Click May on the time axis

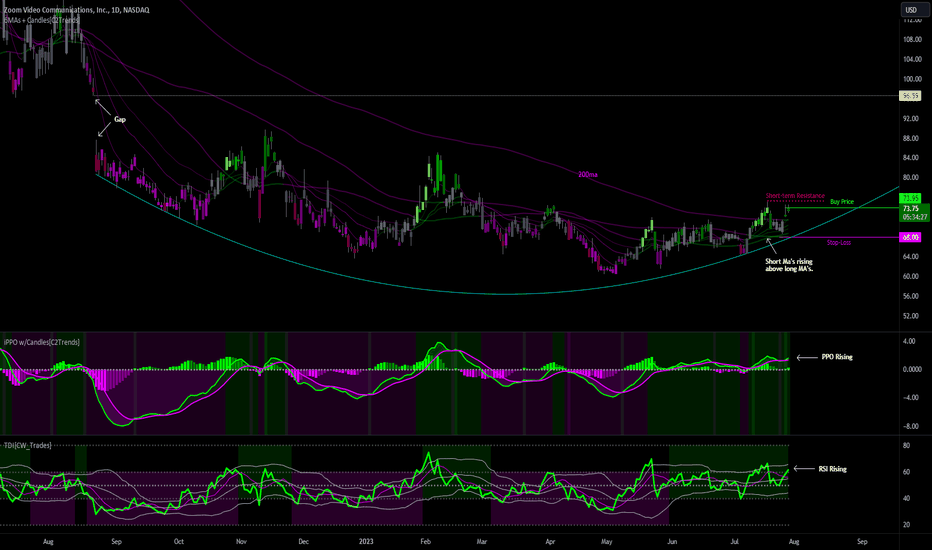(606, 542)
